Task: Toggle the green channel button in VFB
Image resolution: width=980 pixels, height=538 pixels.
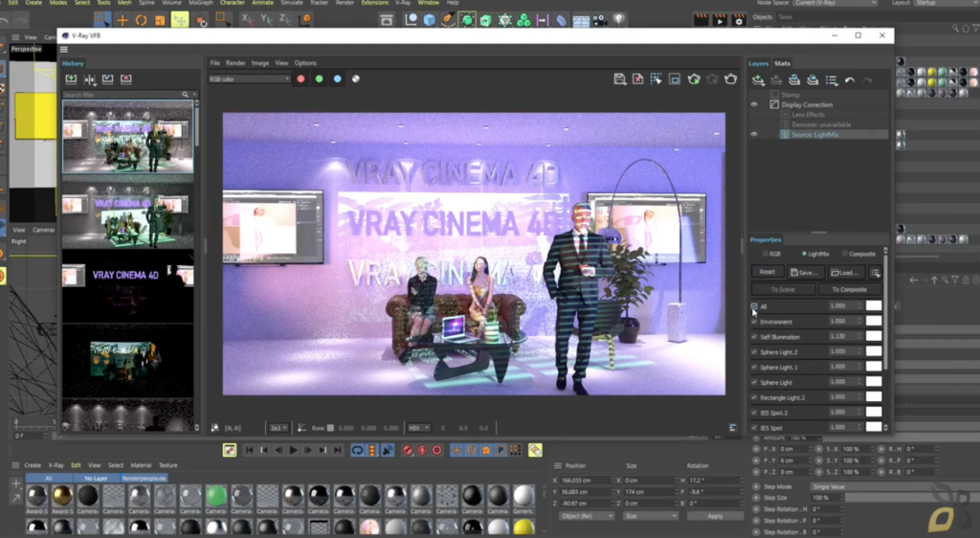Action: (x=319, y=78)
